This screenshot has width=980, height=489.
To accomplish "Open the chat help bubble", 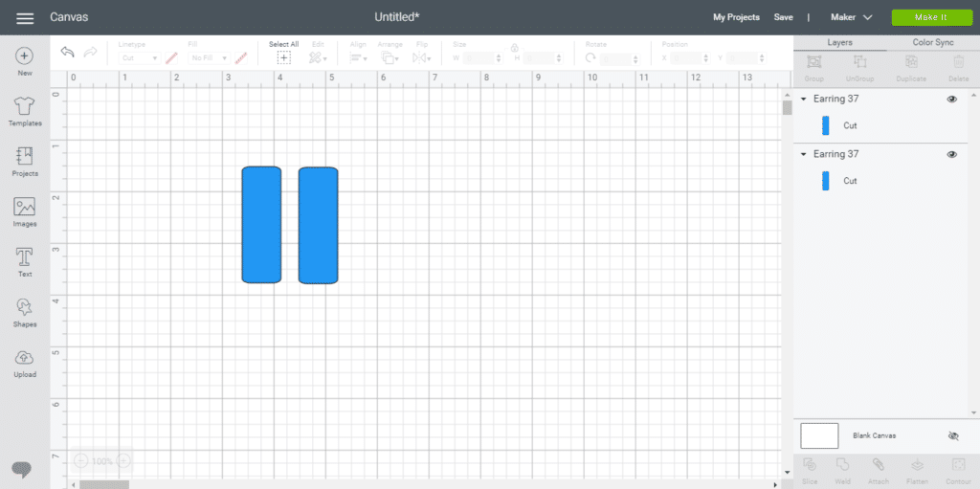I will click(x=22, y=469).
